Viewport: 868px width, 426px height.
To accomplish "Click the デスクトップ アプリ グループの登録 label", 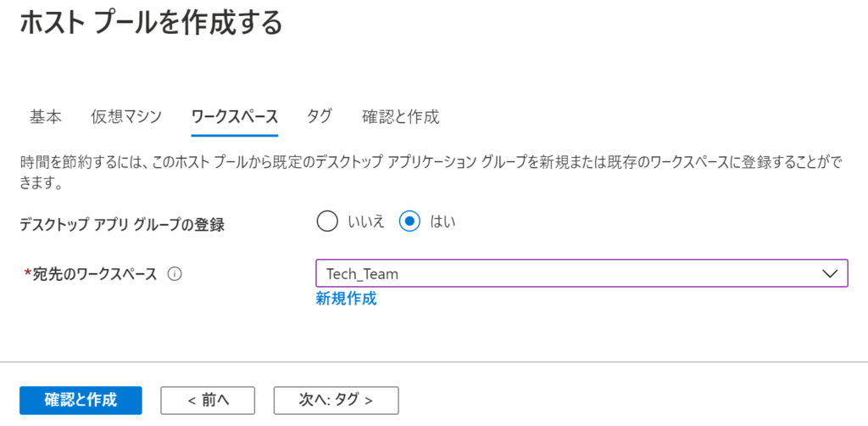I will coord(122,225).
